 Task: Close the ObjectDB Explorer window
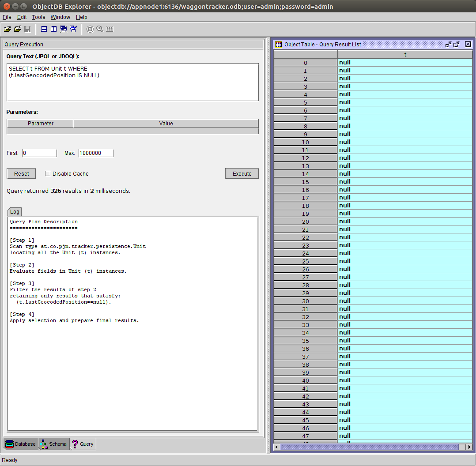tap(7, 6)
